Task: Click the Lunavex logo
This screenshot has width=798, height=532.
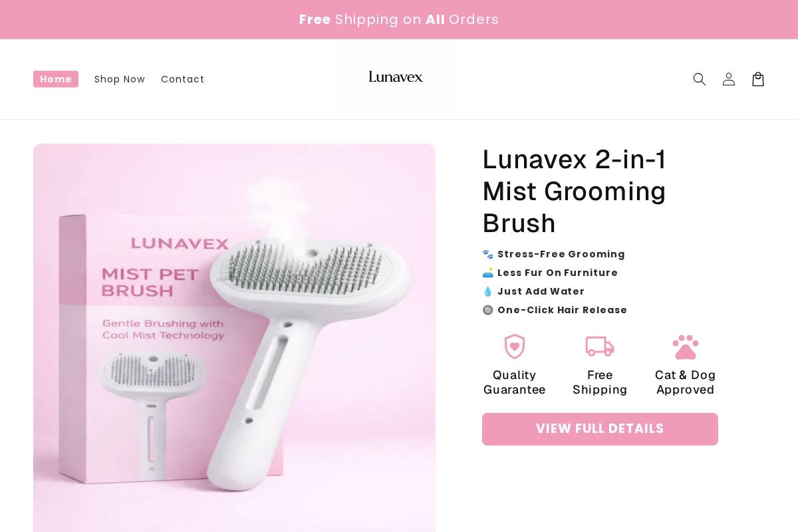Action: tap(396, 77)
